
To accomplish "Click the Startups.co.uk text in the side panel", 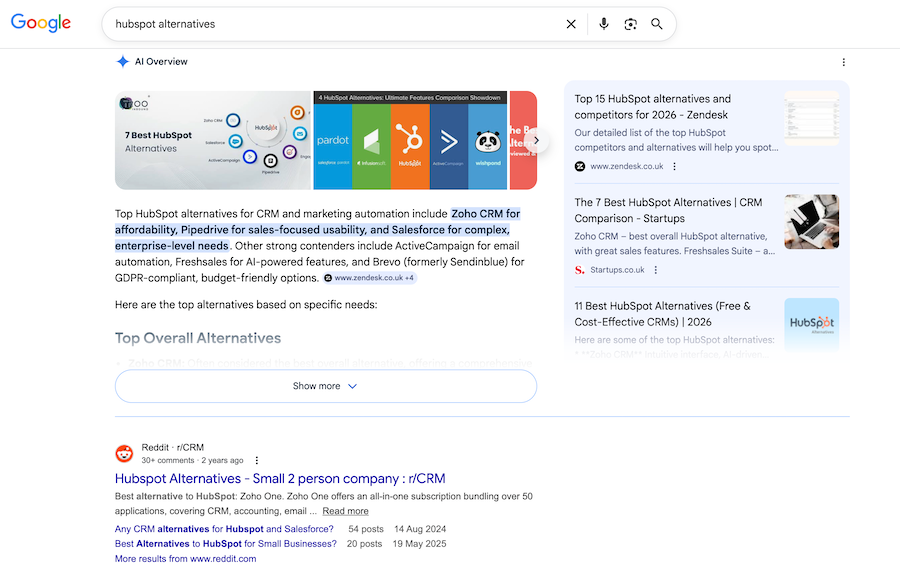I will 618,270.
